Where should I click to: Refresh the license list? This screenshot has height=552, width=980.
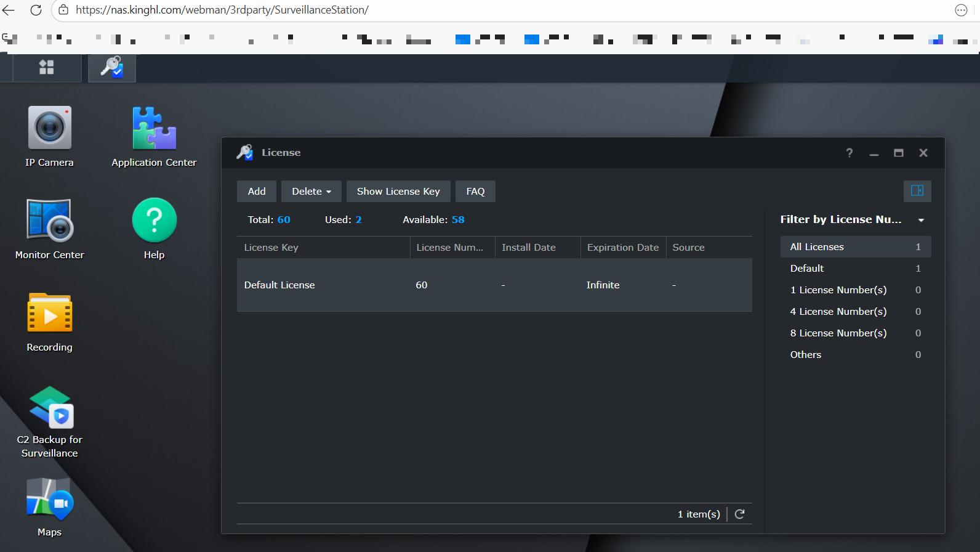point(740,514)
